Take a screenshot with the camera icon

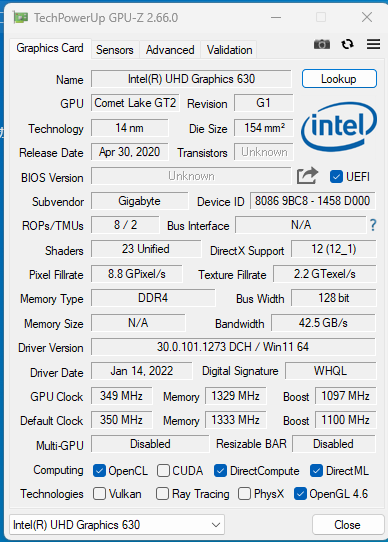coord(322,45)
